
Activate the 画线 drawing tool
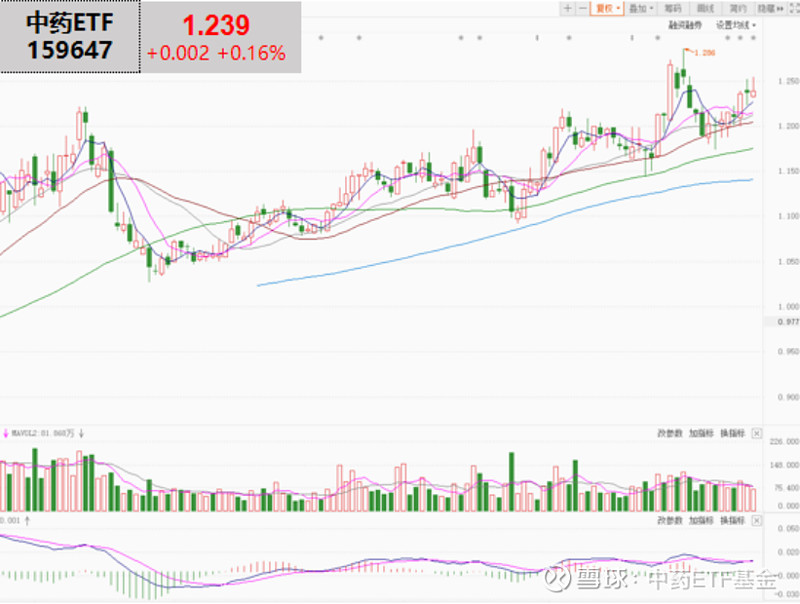705,8
